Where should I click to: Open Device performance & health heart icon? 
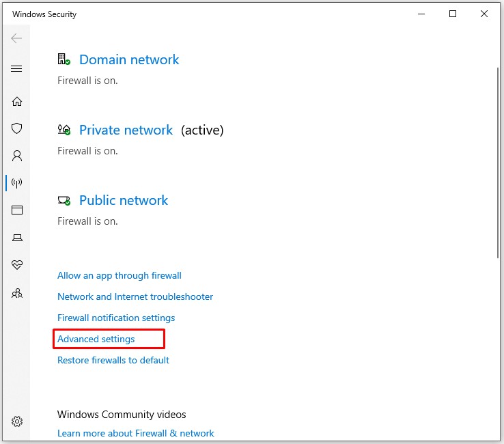coord(17,265)
